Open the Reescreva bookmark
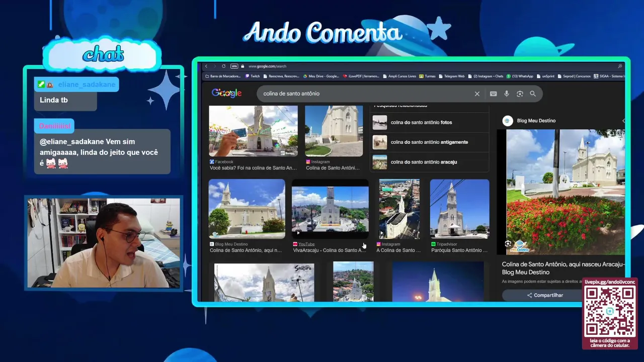 [281, 76]
